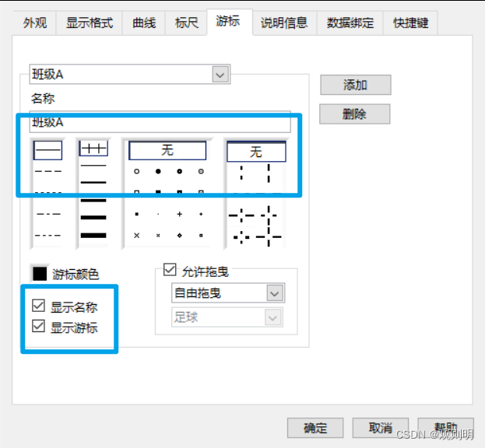
Task: Click the 删除 button
Action: click(x=354, y=114)
